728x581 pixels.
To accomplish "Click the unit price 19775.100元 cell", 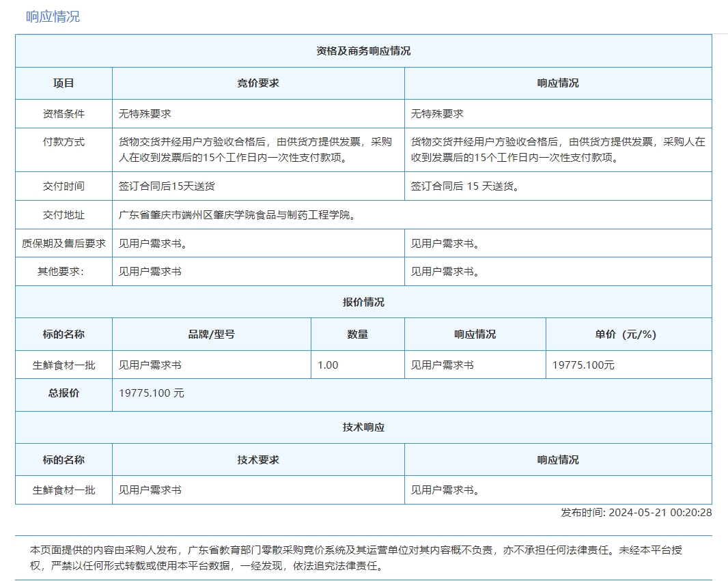I will coord(583,365).
